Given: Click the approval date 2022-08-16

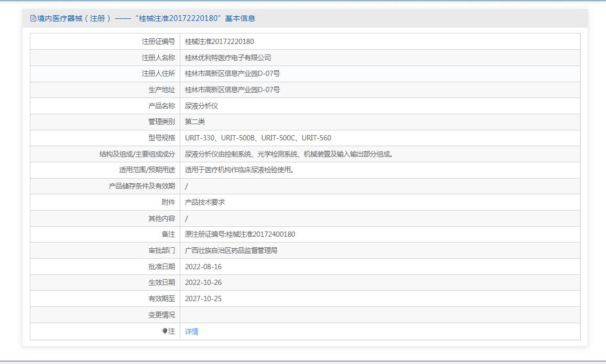Looking at the screenshot, I should 203,267.
